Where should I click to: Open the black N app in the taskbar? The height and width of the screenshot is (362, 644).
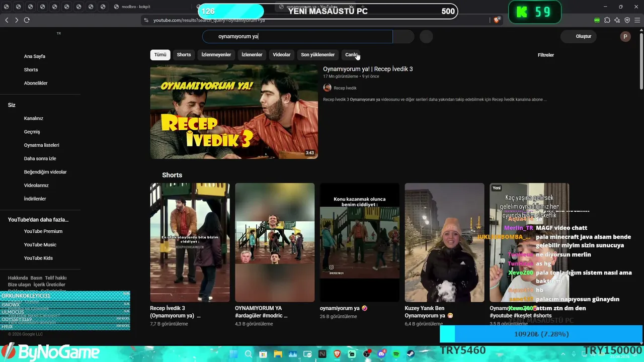coord(322,354)
